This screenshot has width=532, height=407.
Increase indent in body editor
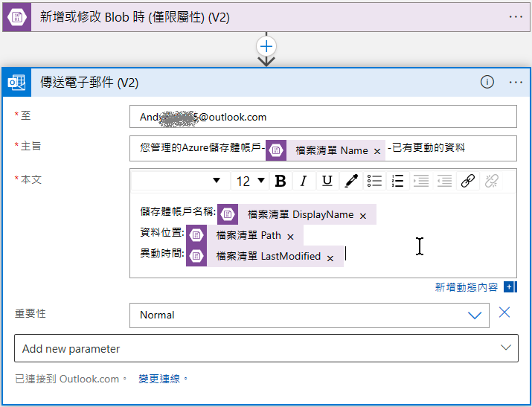(x=421, y=181)
